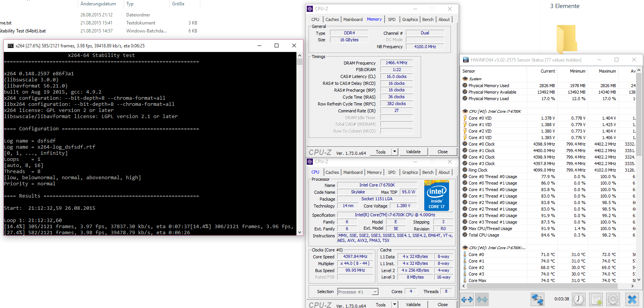Select yellow folder icon under 3 Elemente

pos(567,39)
